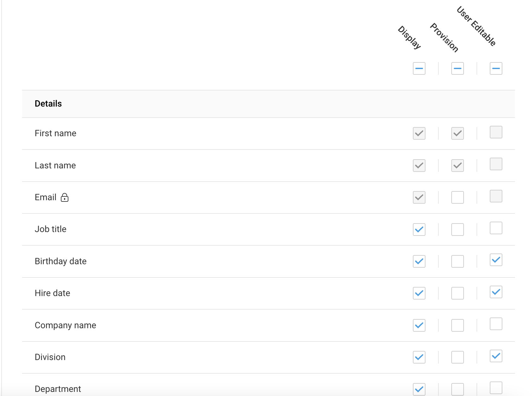Click the lock icon next to Email

coord(65,198)
